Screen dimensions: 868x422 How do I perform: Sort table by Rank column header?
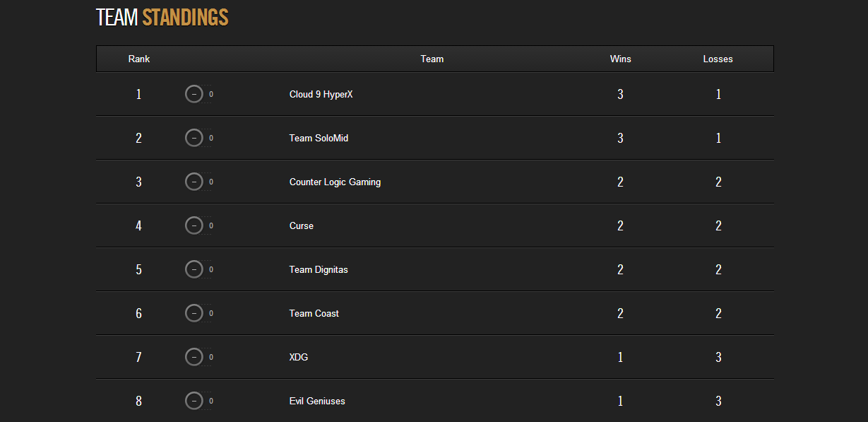coord(139,59)
